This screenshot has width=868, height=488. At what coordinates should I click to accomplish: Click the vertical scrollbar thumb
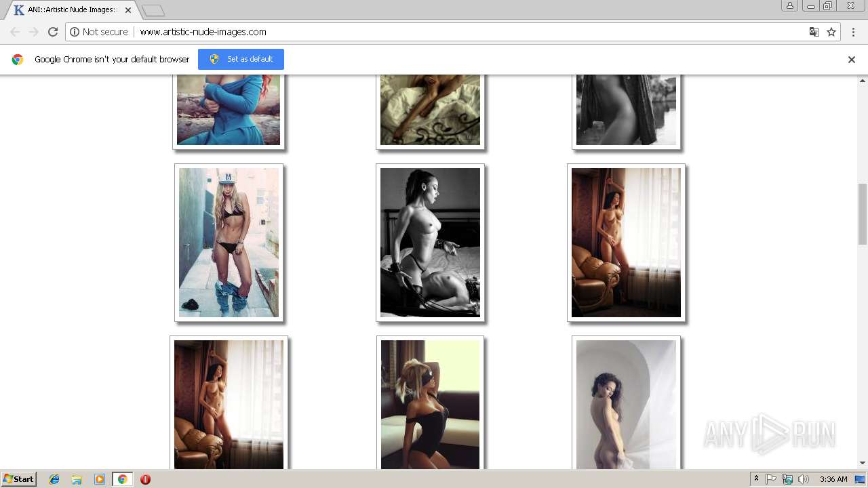(863, 213)
